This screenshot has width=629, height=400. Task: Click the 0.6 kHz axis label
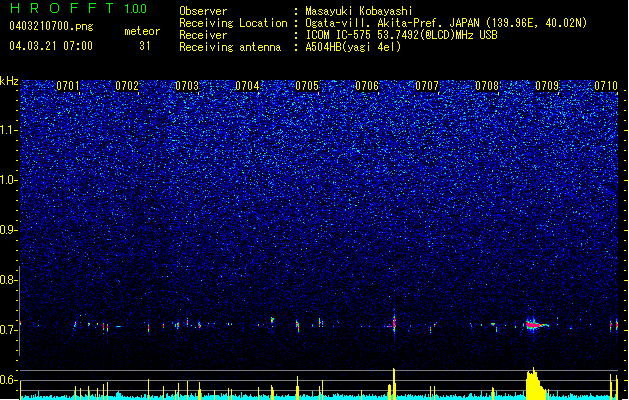pyautogui.click(x=9, y=380)
